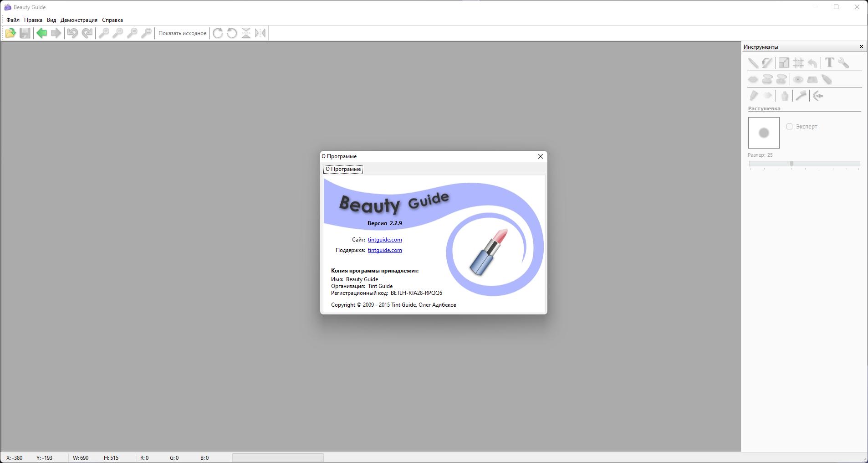868x463 pixels.
Task: Click the rotate clockwise icon
Action: pyautogui.click(x=218, y=33)
